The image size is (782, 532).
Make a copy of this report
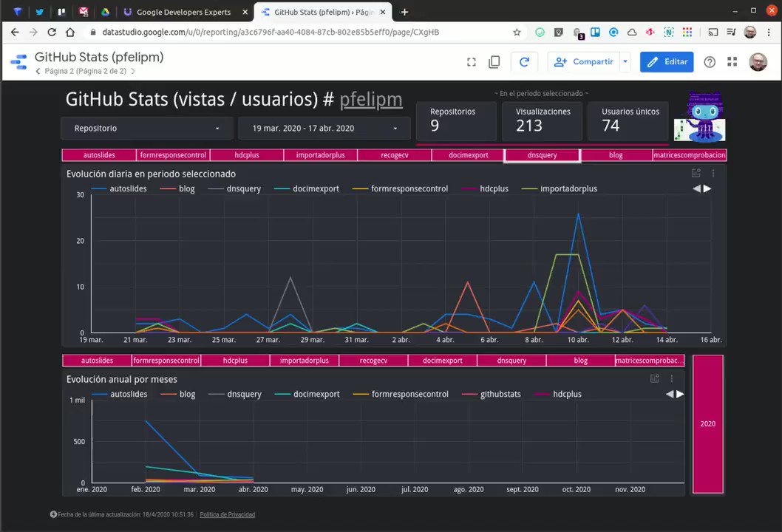click(x=494, y=62)
